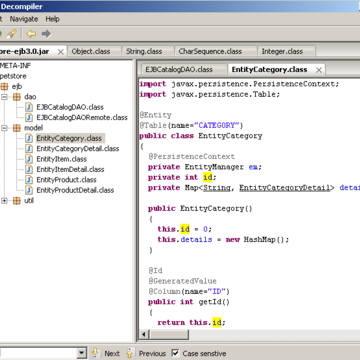Open the Navigate menu

(24, 19)
